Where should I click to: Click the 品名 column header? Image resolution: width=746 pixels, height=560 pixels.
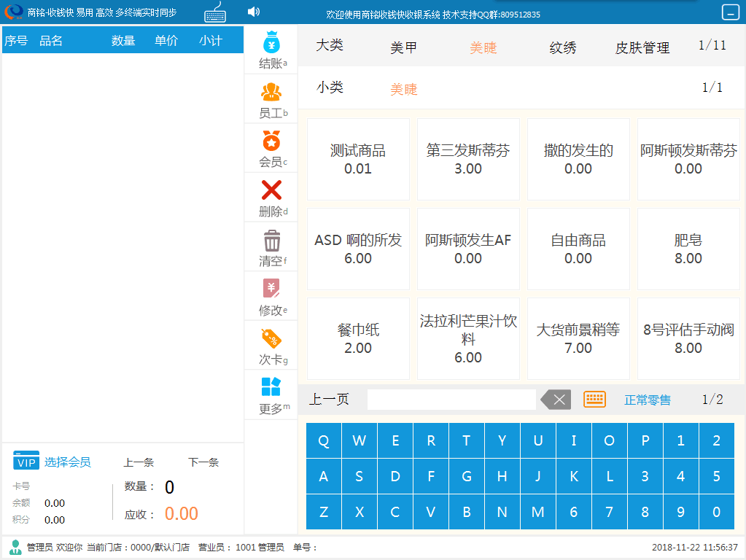51,40
